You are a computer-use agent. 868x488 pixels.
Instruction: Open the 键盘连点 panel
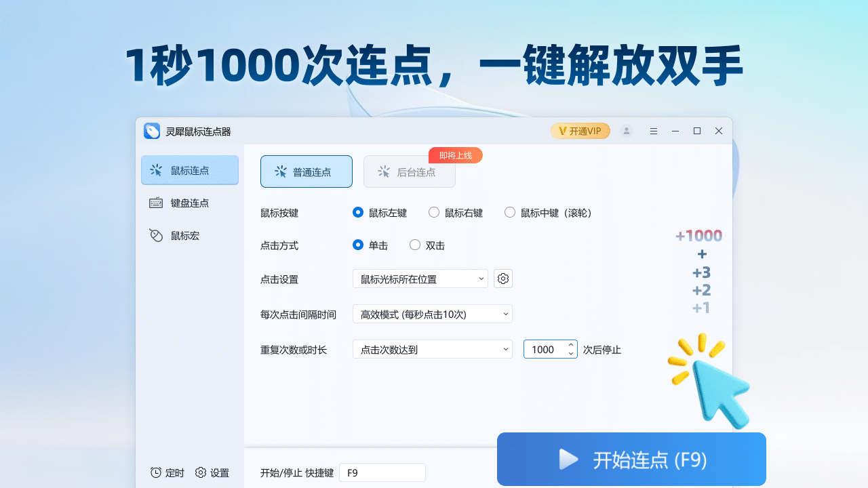pyautogui.click(x=190, y=203)
